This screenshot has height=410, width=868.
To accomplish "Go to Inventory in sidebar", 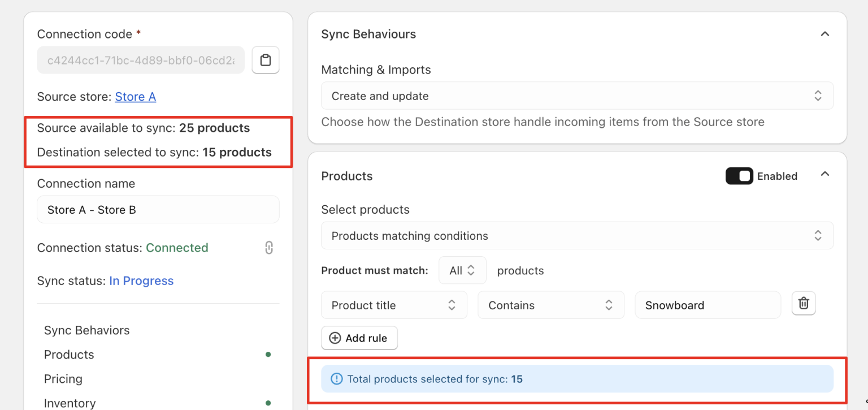I will pos(70,403).
